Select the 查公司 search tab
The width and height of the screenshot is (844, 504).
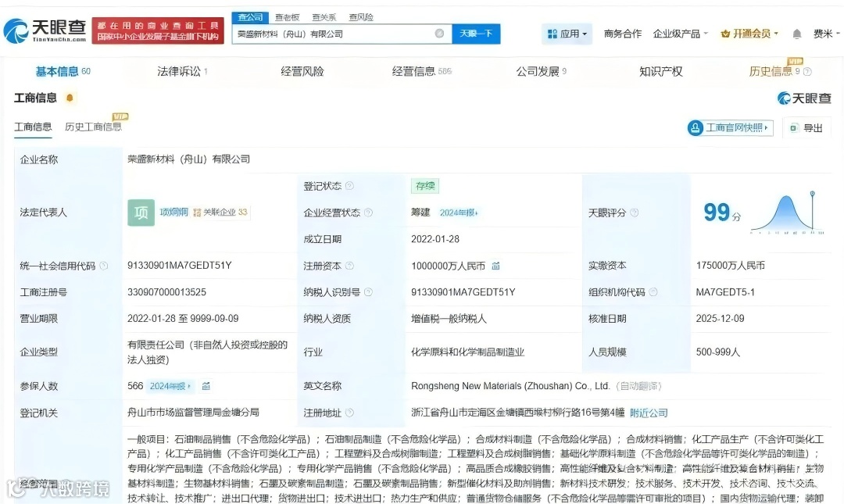[x=250, y=17]
